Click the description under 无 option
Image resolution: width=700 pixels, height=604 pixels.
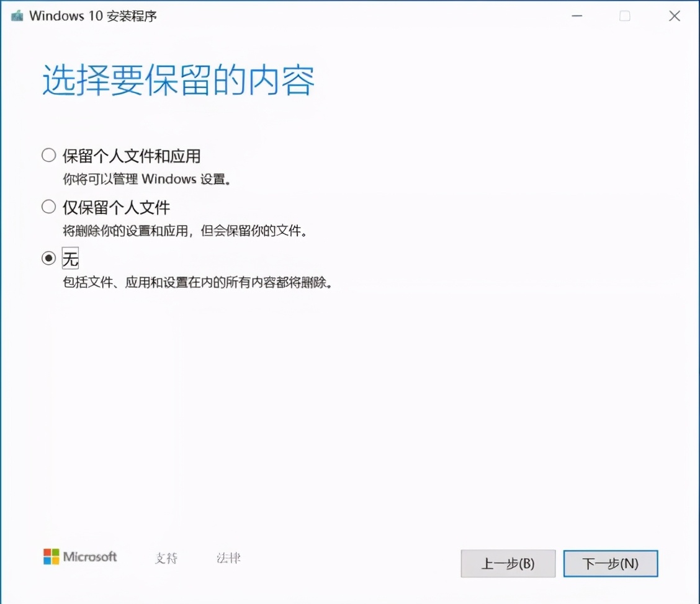[199, 282]
